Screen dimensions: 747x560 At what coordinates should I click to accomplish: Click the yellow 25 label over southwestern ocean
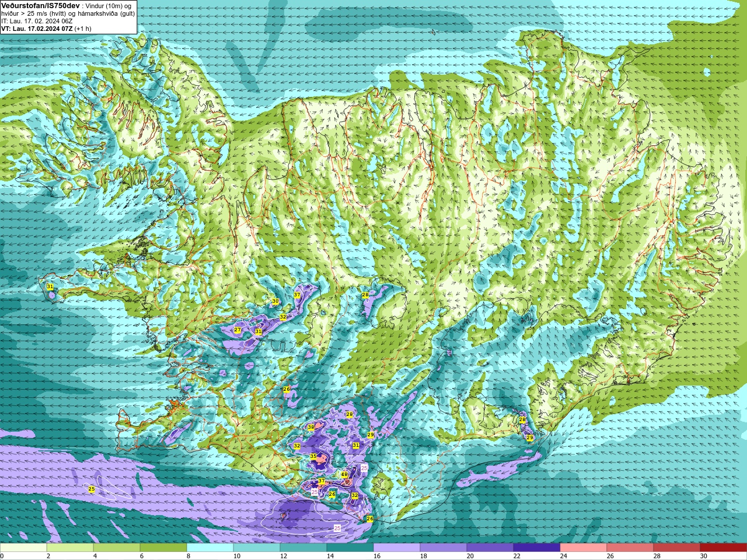click(92, 489)
